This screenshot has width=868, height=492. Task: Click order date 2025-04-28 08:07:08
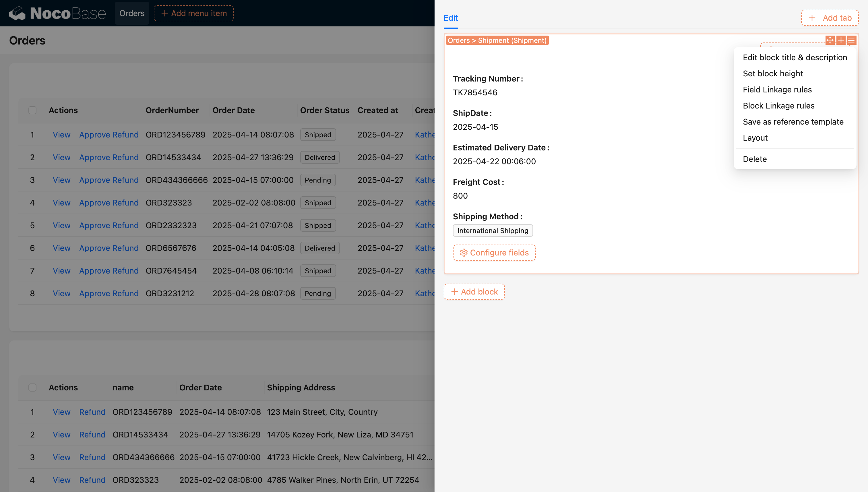pos(254,293)
